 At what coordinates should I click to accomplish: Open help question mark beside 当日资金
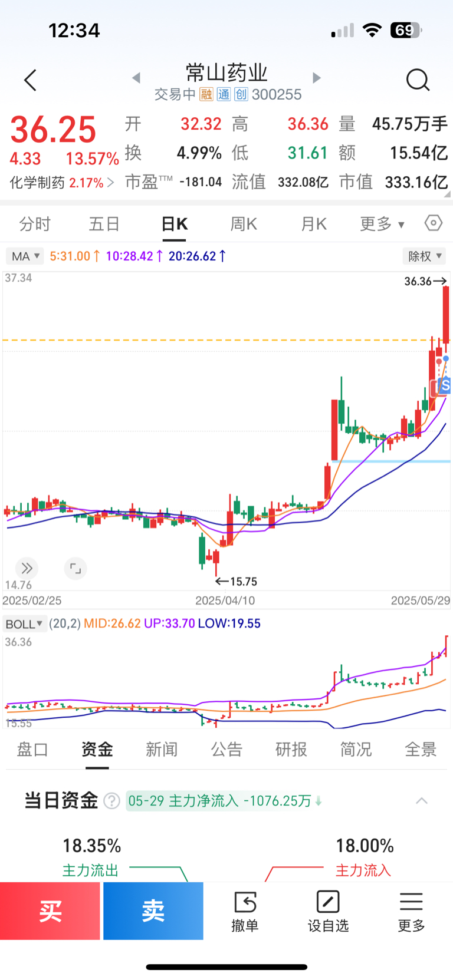[112, 801]
